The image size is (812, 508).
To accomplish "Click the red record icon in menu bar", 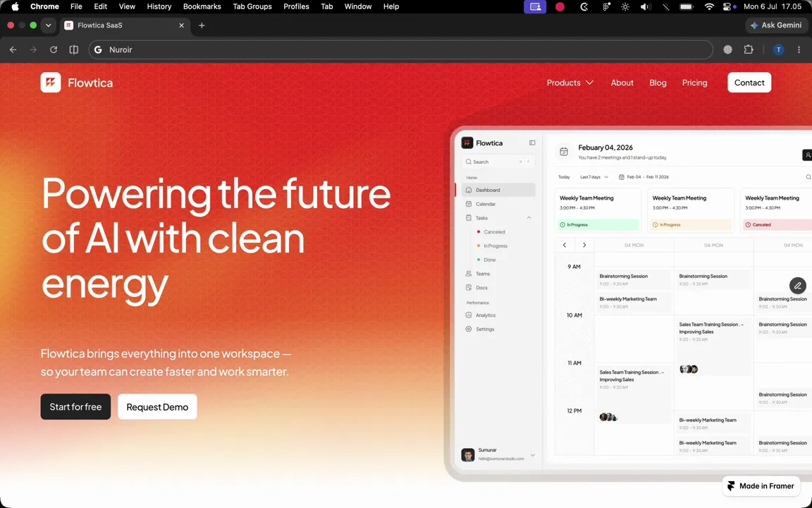I will click(560, 7).
